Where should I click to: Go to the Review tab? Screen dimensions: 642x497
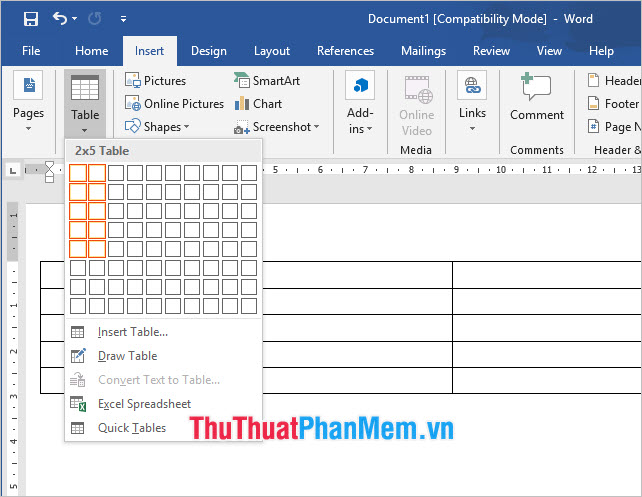click(x=491, y=51)
